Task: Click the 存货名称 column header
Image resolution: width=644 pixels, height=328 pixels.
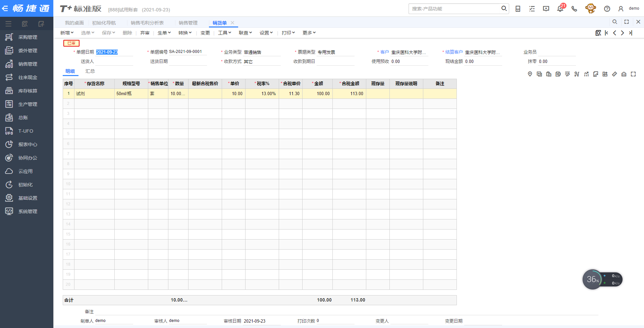Action: (94, 83)
